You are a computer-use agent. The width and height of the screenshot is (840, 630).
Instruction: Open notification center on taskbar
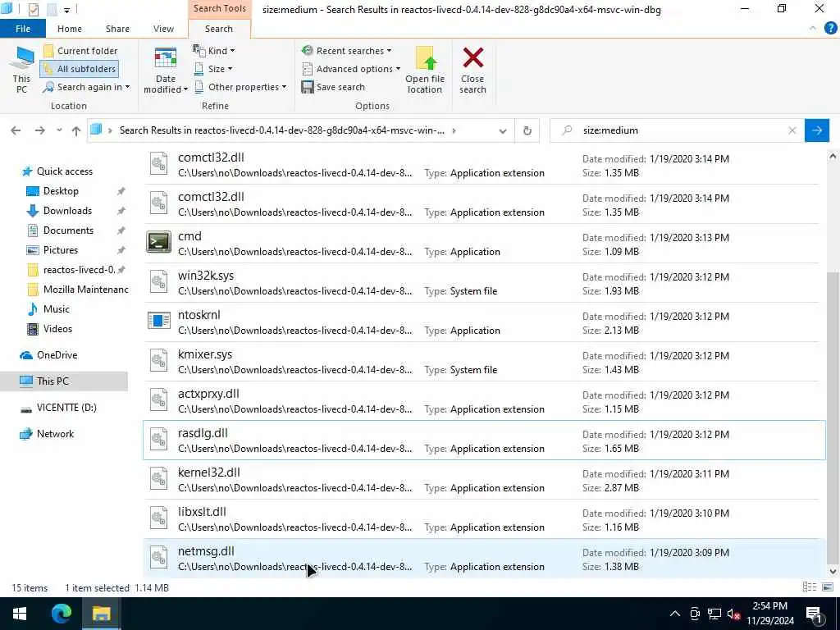pos(815,614)
